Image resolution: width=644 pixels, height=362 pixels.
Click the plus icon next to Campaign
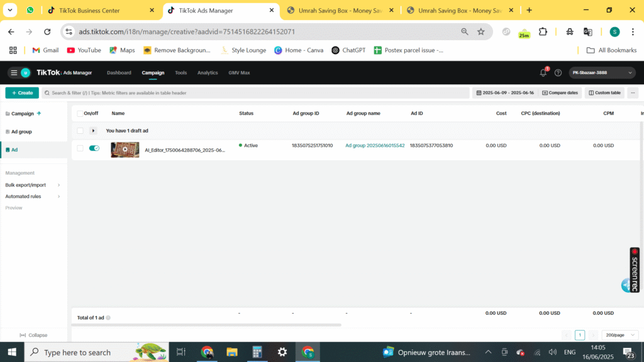pyautogui.click(x=39, y=114)
